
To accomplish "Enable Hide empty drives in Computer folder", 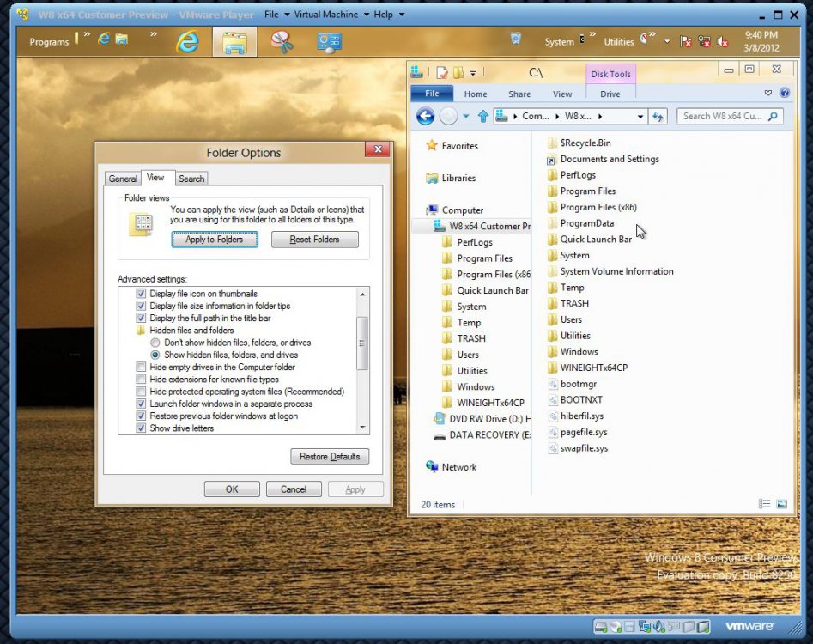I will click(x=141, y=368).
